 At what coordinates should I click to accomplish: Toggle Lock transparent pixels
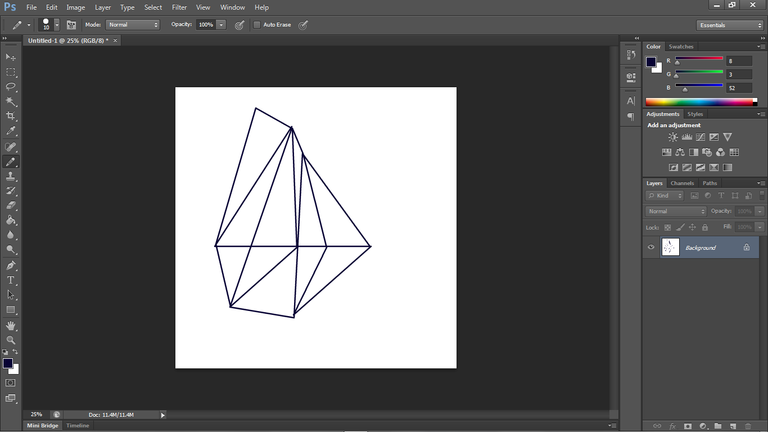tap(668, 227)
